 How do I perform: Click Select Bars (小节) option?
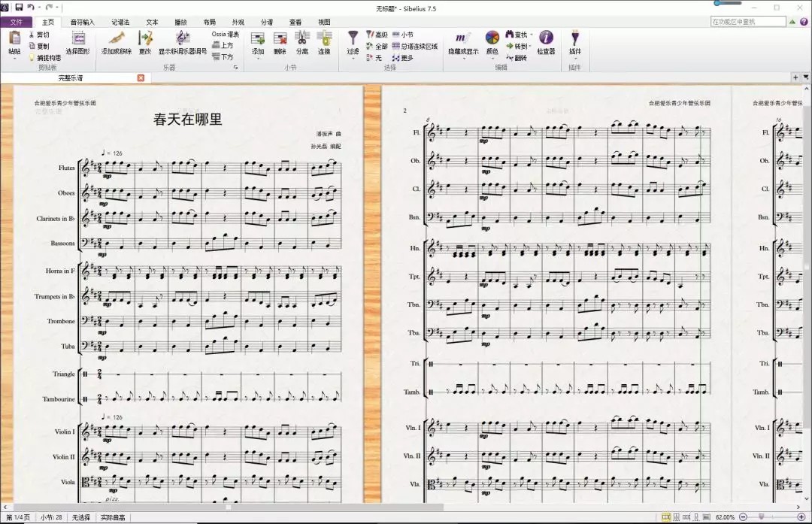click(403, 35)
